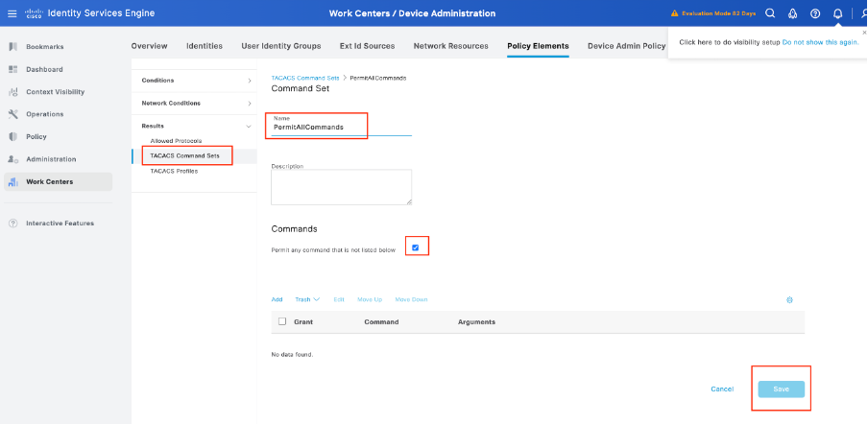Open the user account icon
This screenshot has height=424, width=868.
(x=863, y=13)
